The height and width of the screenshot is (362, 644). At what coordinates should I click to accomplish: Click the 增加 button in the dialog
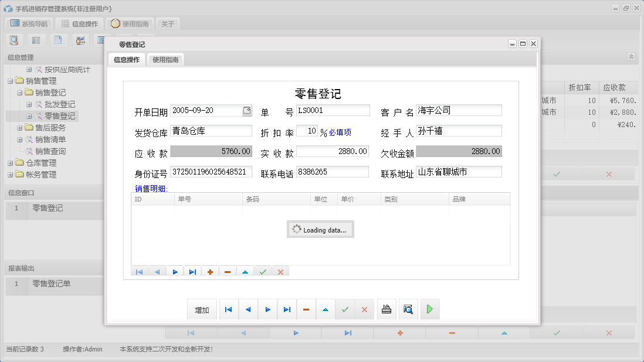coord(202,309)
